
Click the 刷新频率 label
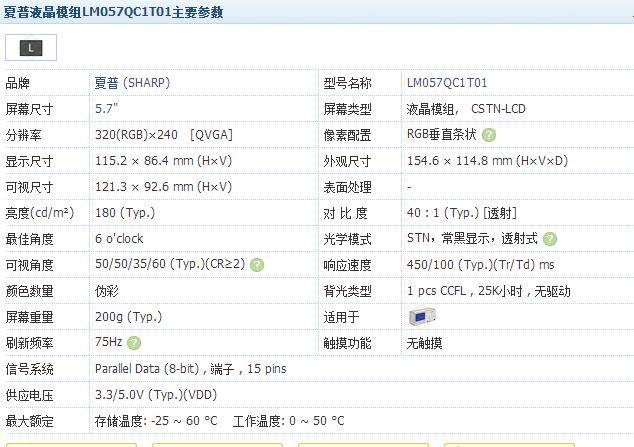pyautogui.click(x=29, y=343)
